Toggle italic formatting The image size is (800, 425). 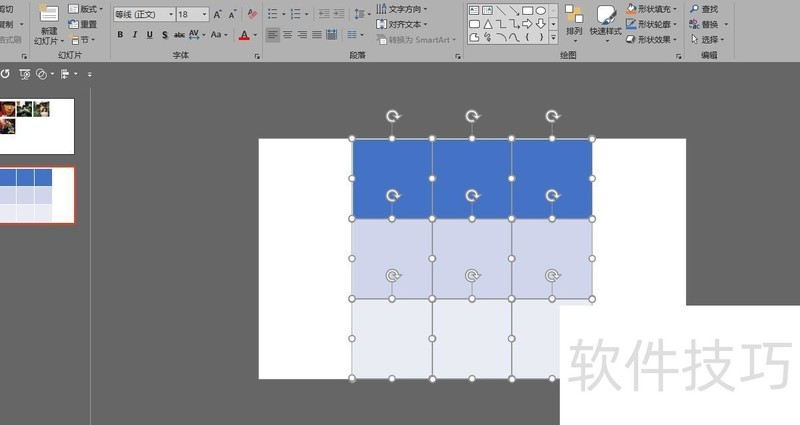coord(135,35)
